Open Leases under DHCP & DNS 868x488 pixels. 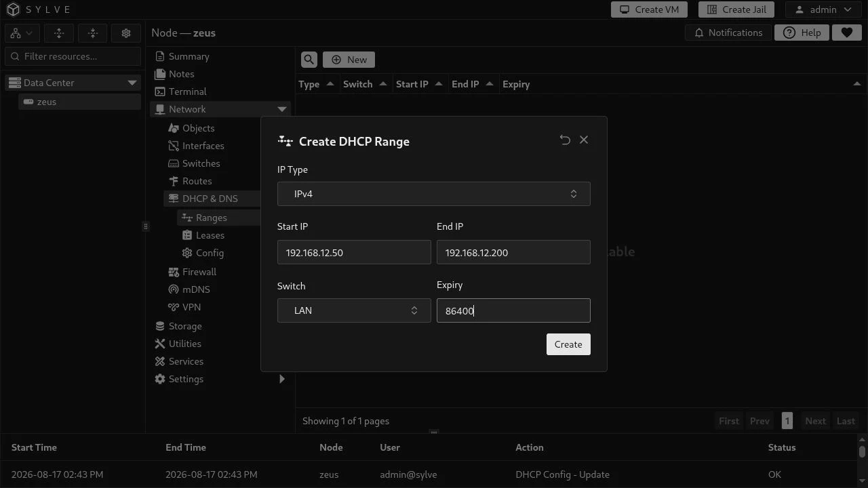click(x=210, y=235)
